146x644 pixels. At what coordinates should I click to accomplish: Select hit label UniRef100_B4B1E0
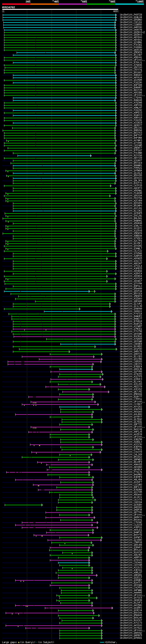click(131, 75)
